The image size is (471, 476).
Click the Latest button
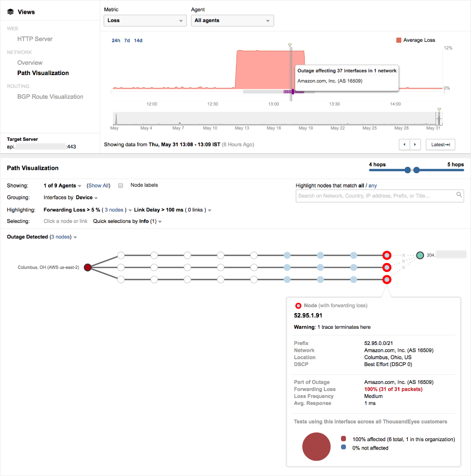[x=440, y=145]
